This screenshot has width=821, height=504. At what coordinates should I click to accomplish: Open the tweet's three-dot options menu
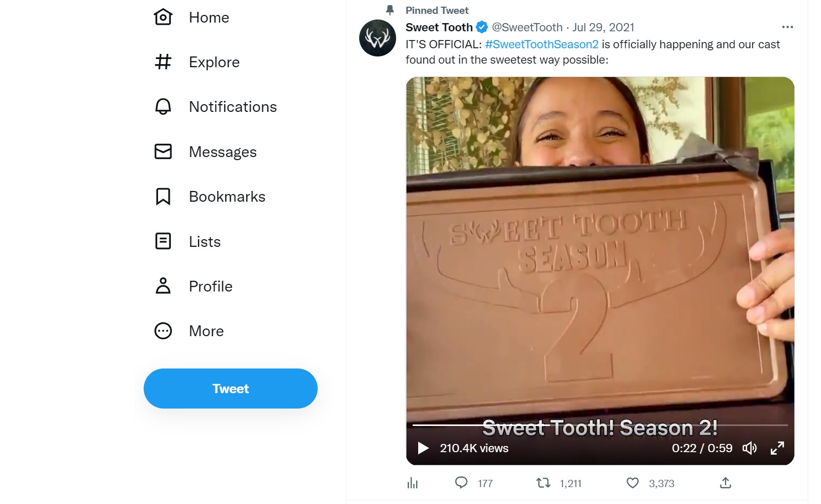788,27
